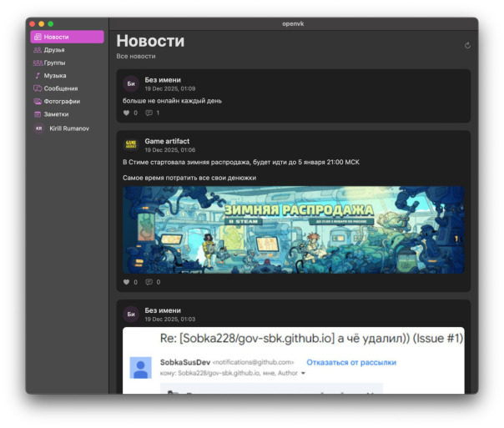504x428 pixels.
Task: Refresh the news feed
Action: point(467,45)
